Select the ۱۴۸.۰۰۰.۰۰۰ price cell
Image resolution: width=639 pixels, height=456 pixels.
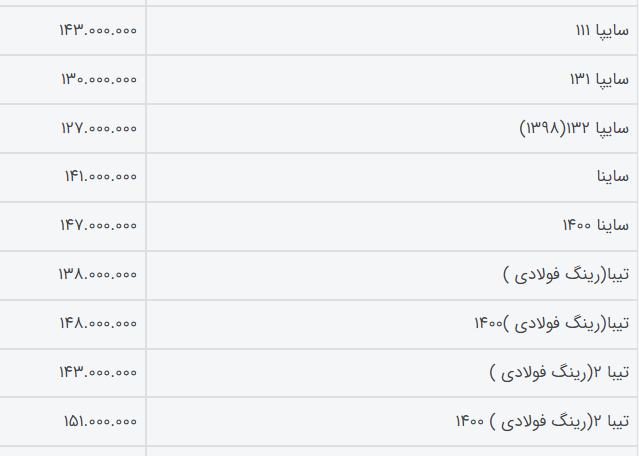coord(98,324)
